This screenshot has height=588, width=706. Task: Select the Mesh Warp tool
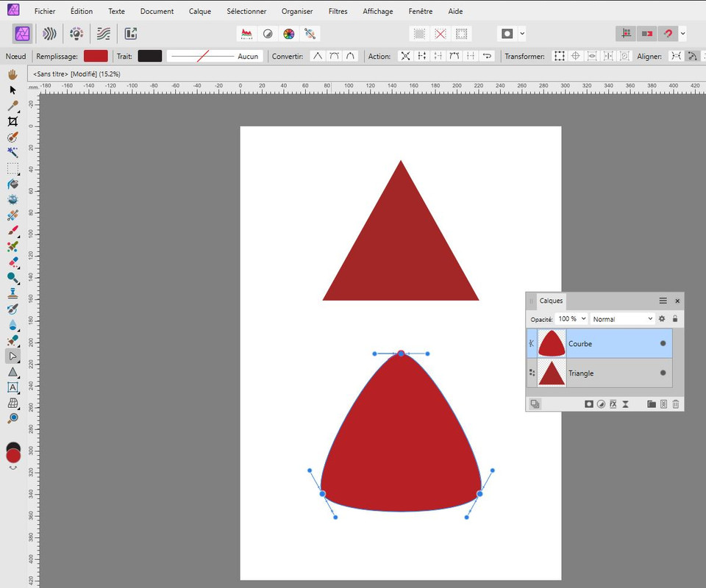13,403
